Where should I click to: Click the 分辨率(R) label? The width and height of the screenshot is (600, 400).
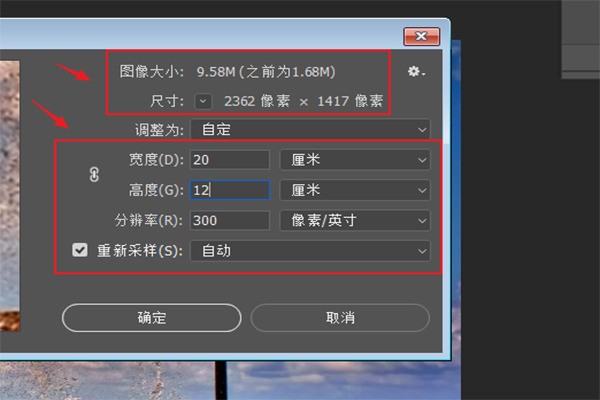pos(149,220)
